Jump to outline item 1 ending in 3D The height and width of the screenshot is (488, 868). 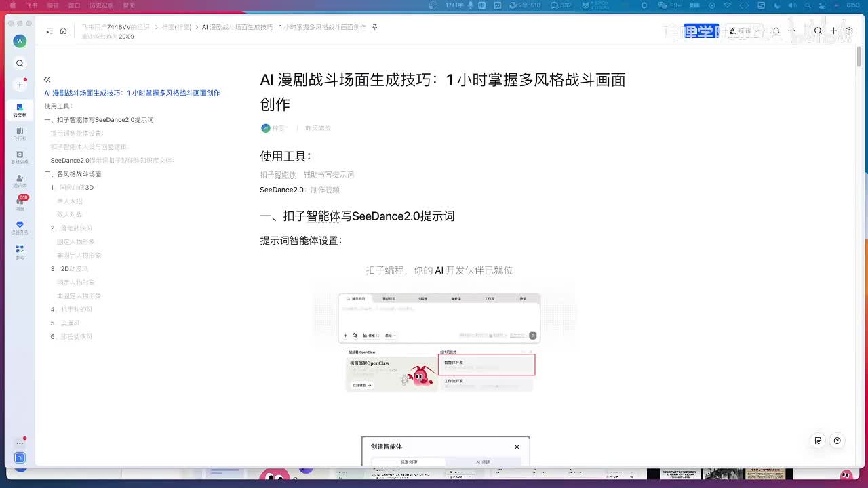click(73, 188)
